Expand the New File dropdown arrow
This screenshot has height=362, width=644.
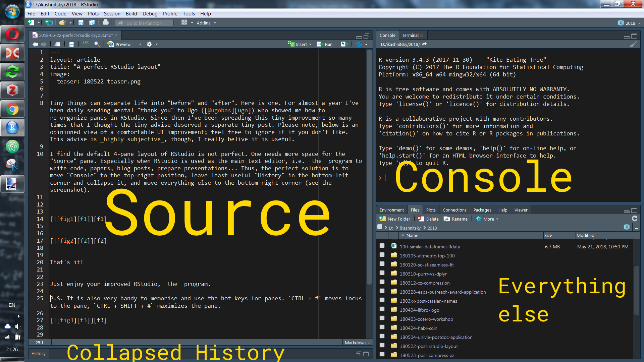39,23
